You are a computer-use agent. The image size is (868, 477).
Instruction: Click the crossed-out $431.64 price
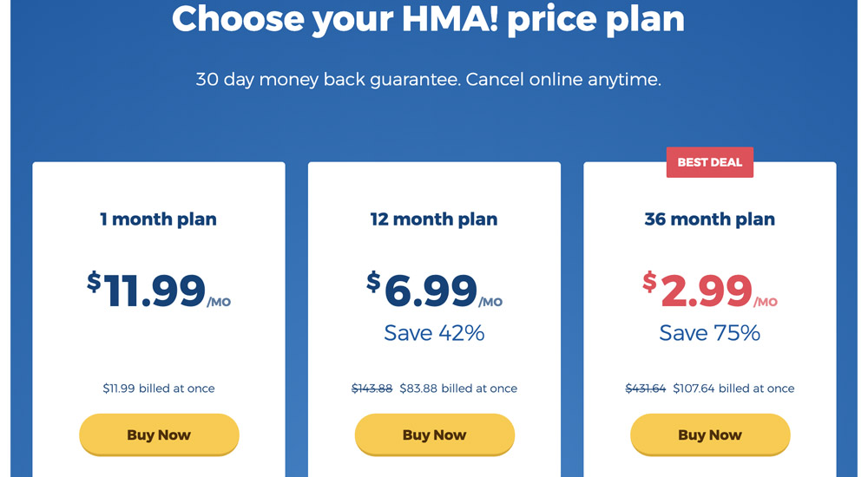(646, 389)
